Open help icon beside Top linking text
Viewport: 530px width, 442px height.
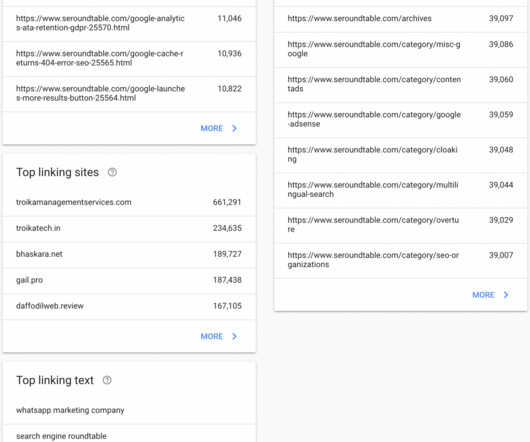click(107, 380)
